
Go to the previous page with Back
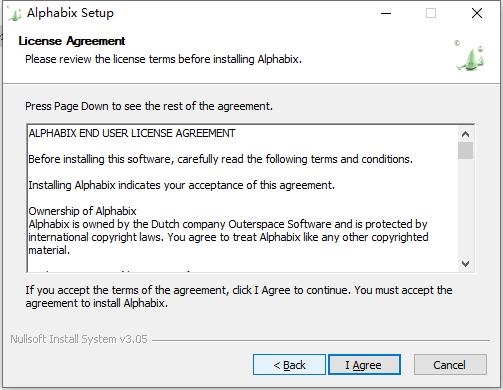pos(289,365)
